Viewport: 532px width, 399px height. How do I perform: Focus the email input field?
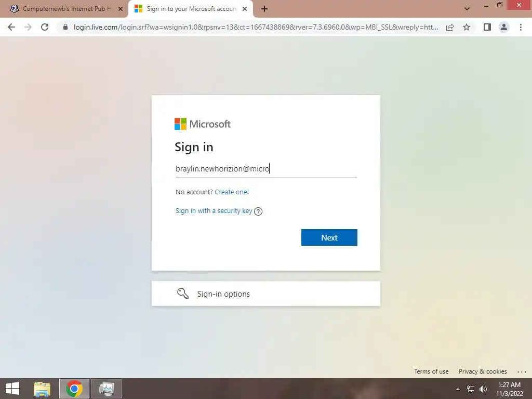pyautogui.click(x=266, y=169)
